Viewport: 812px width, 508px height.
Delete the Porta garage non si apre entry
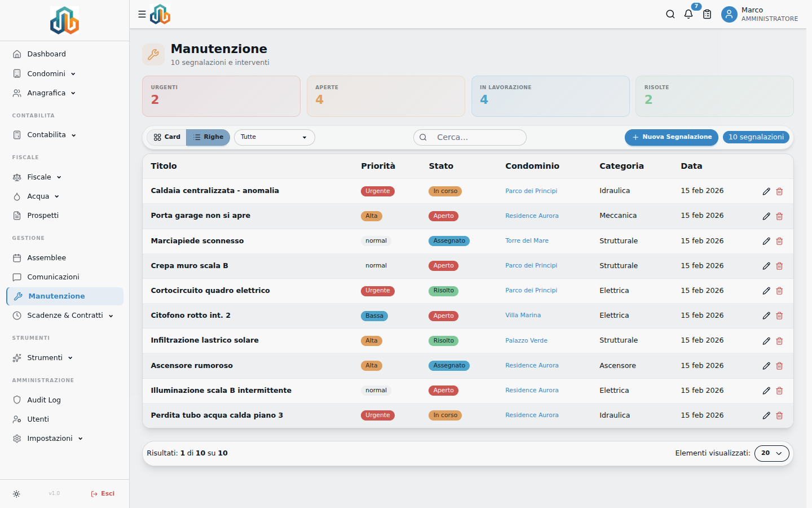pyautogui.click(x=779, y=216)
